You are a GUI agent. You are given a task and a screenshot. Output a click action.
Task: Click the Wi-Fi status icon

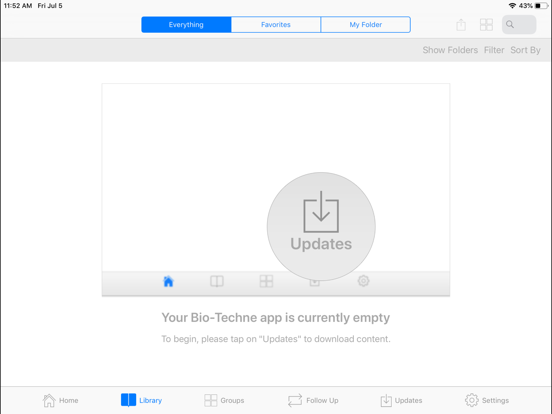[512, 6]
